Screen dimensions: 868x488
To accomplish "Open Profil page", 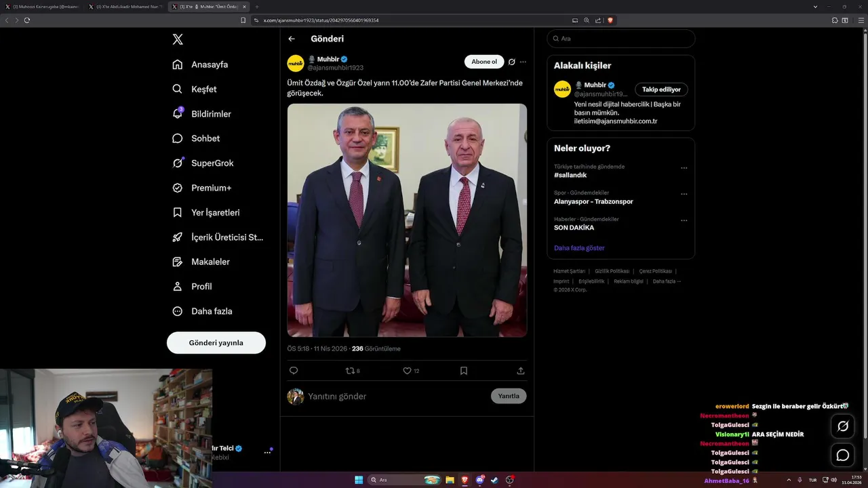I will (x=192, y=287).
